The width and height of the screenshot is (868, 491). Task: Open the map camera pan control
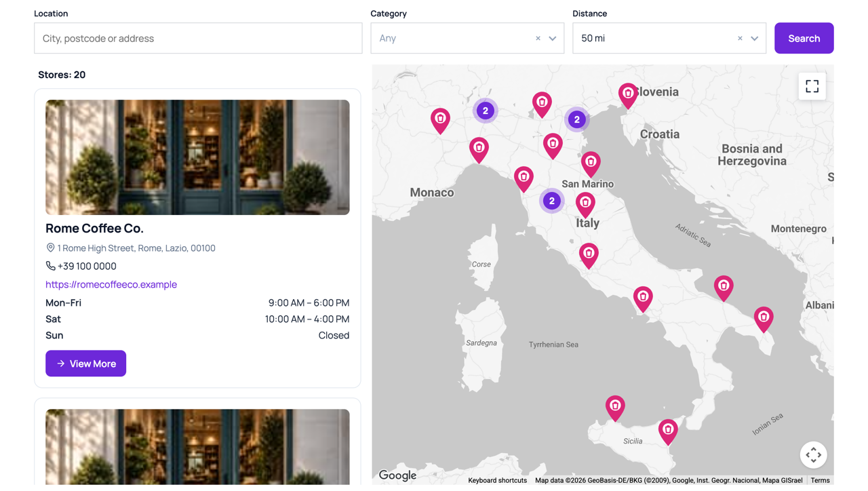point(813,454)
